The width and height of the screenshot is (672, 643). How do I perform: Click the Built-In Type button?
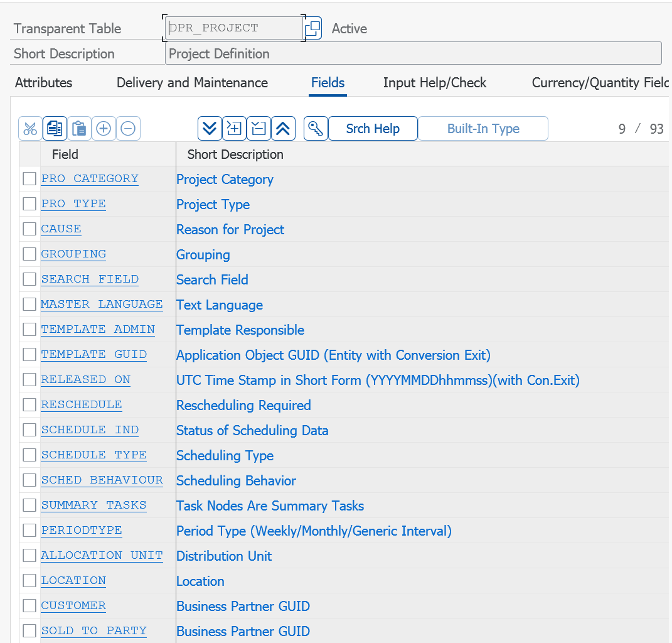click(x=483, y=128)
